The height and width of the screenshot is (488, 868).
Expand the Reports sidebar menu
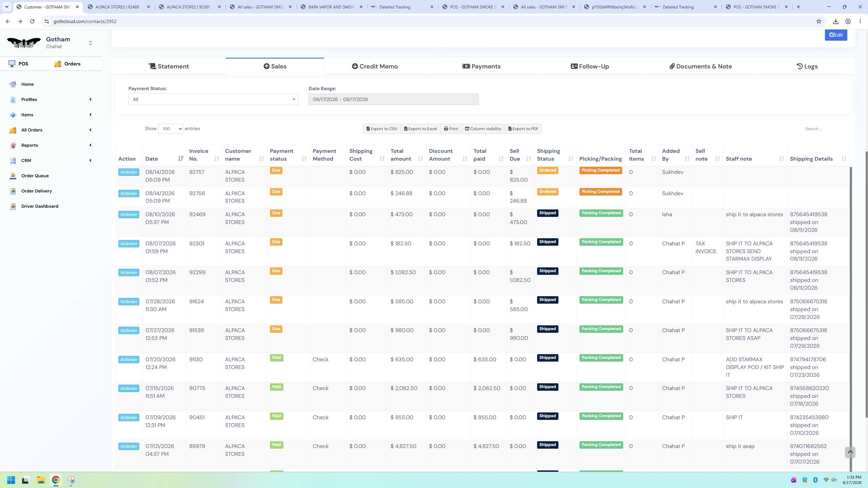coord(51,145)
